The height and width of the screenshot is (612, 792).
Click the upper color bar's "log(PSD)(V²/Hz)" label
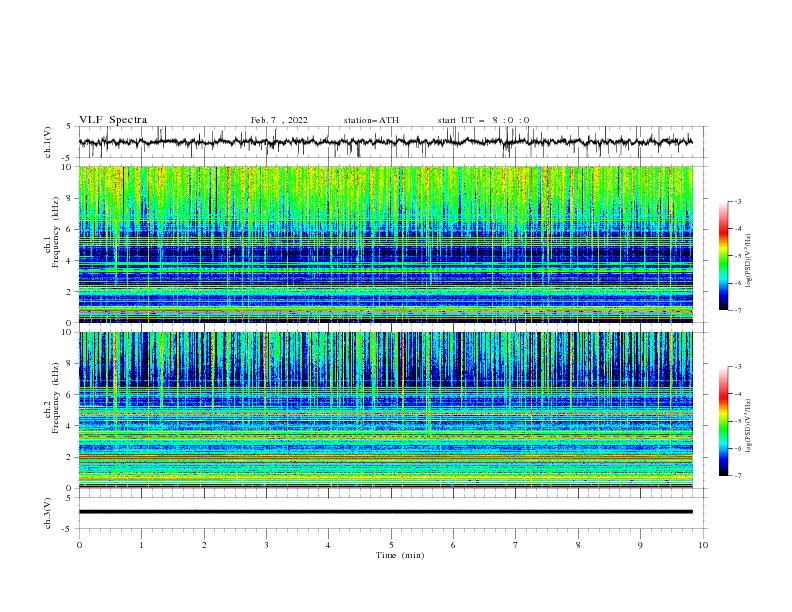coord(748,261)
